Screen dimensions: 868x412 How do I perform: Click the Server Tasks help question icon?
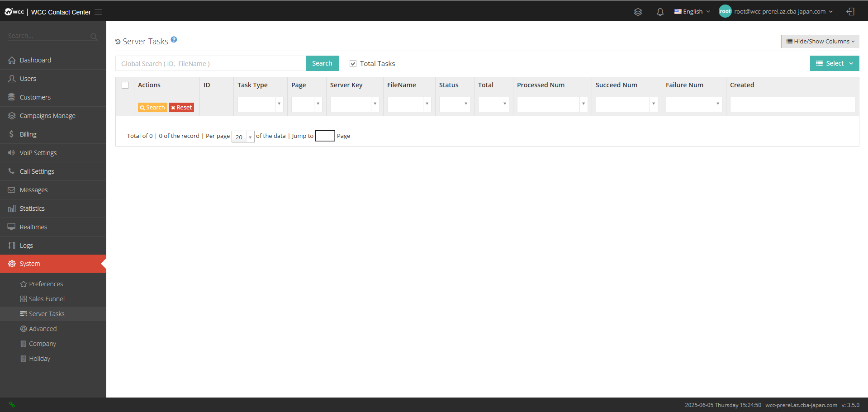coord(174,40)
